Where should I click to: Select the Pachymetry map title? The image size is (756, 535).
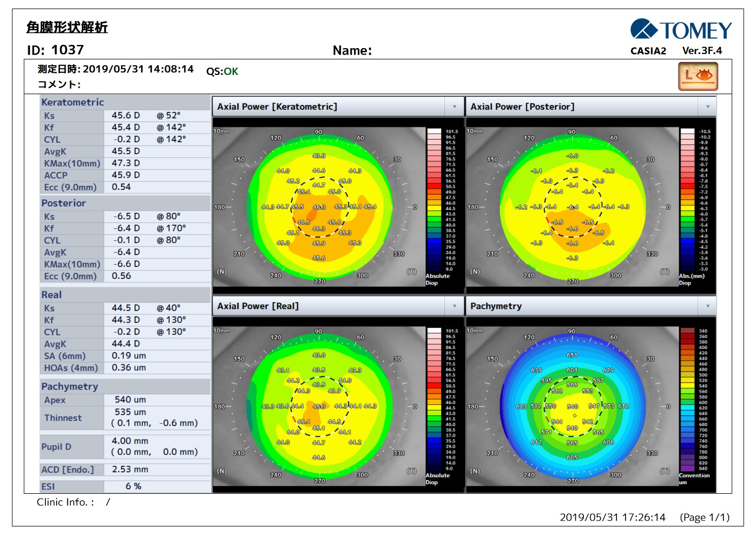[x=496, y=306]
